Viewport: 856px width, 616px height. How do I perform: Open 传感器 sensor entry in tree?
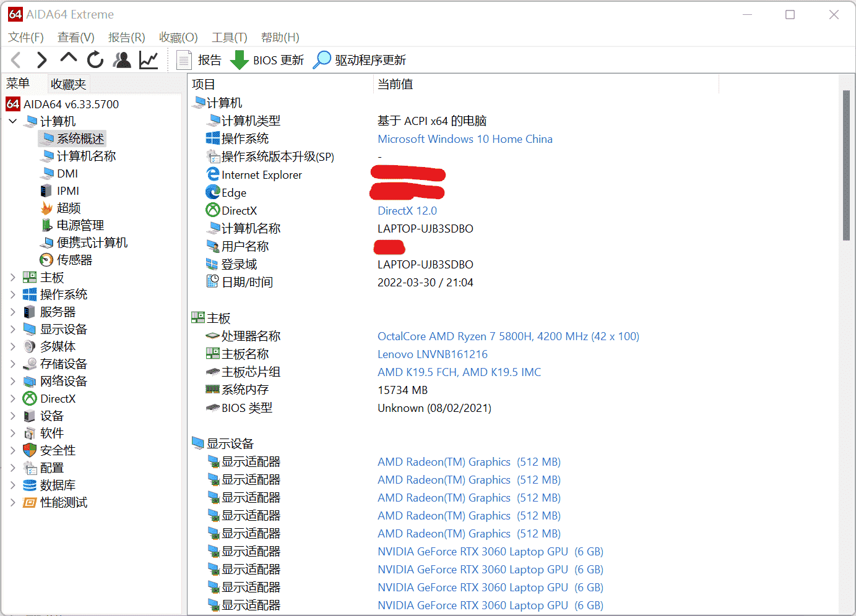(x=74, y=260)
